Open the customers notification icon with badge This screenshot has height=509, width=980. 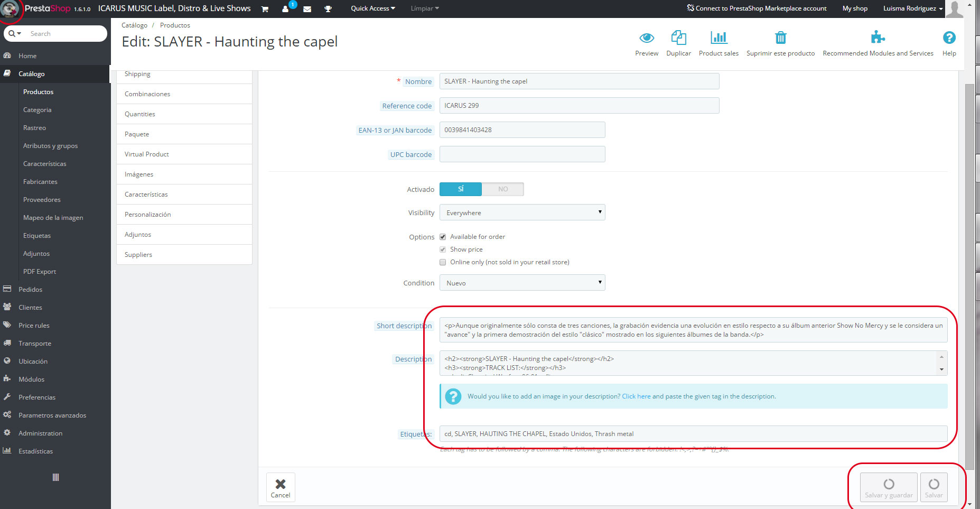pos(286,8)
